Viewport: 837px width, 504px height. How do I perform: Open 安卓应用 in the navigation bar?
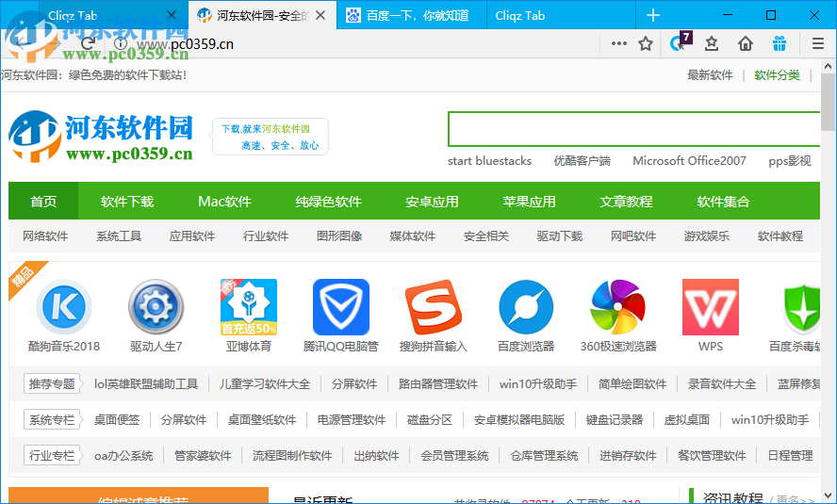tap(432, 201)
